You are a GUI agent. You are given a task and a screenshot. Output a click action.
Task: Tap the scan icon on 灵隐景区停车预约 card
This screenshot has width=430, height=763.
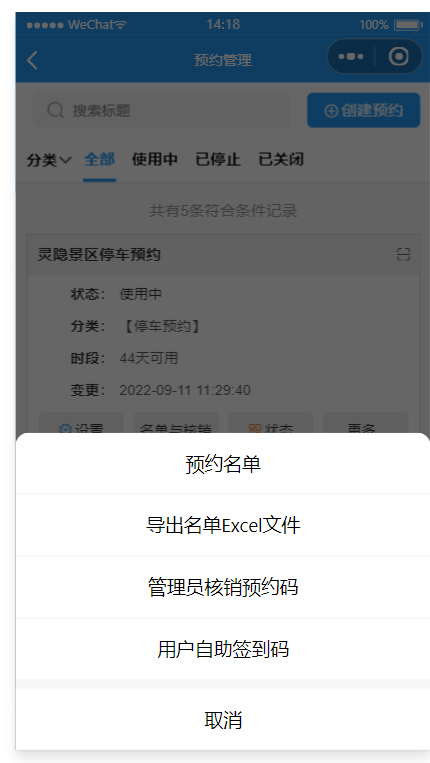click(x=403, y=254)
